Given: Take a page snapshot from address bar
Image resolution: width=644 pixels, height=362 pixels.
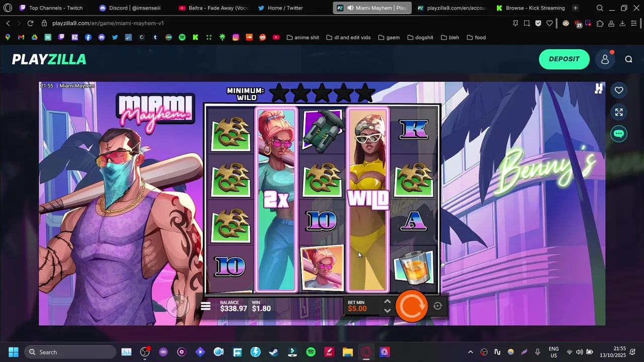Looking at the screenshot, I should pyautogui.click(x=527, y=23).
